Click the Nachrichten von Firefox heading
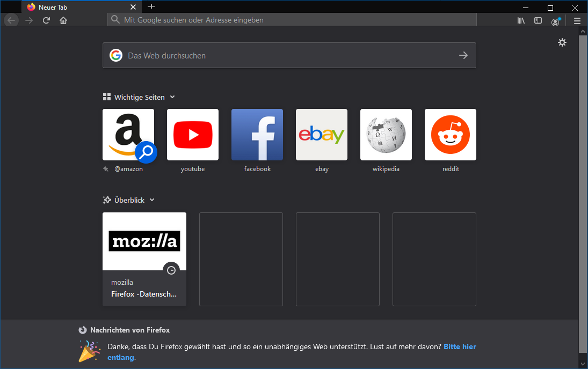 (130, 330)
